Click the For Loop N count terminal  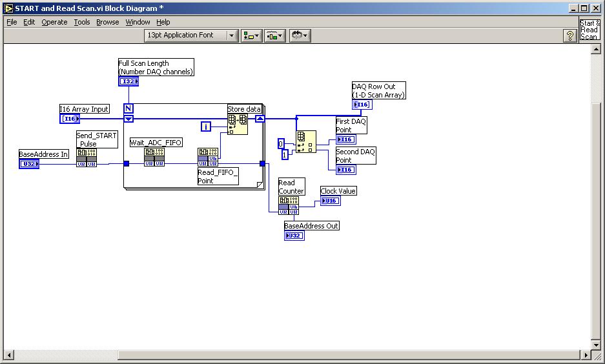(x=128, y=108)
